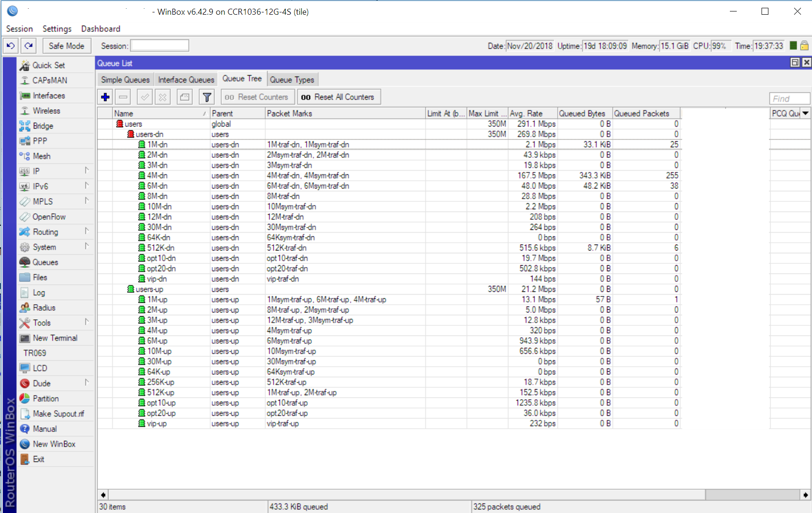
Task: Select the 4M-dn queue row
Action: (x=389, y=176)
